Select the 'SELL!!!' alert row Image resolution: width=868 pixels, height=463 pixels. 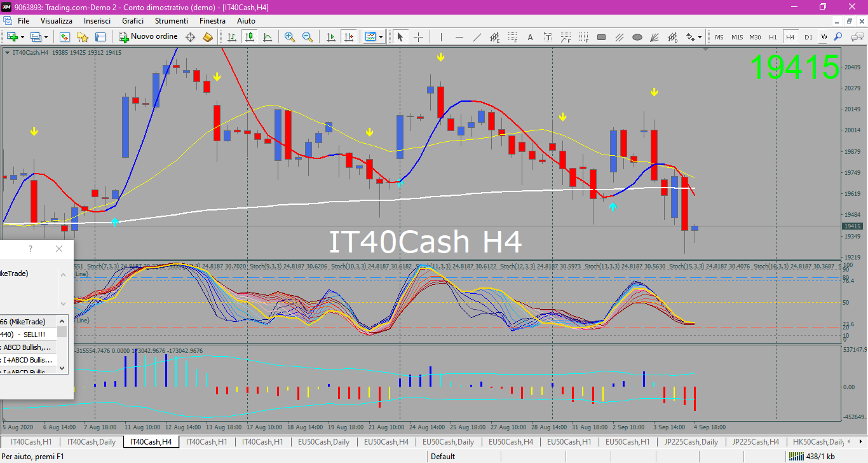pyautogui.click(x=28, y=334)
